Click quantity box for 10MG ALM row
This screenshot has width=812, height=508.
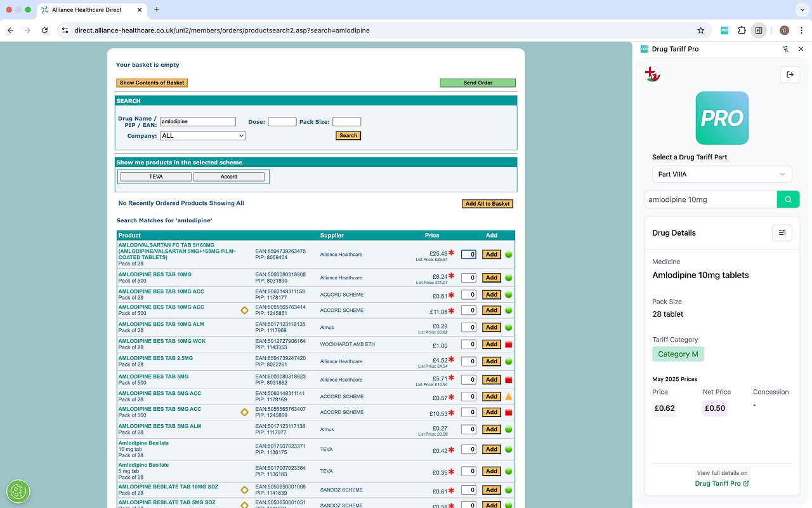tap(468, 328)
